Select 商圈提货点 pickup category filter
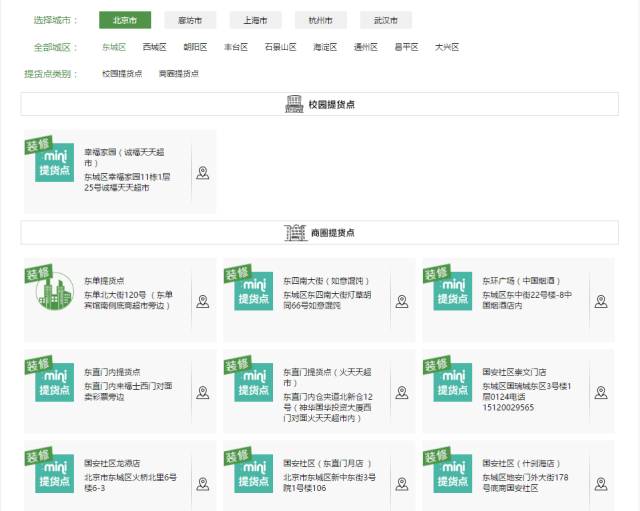The width and height of the screenshot is (640, 511). (x=178, y=74)
